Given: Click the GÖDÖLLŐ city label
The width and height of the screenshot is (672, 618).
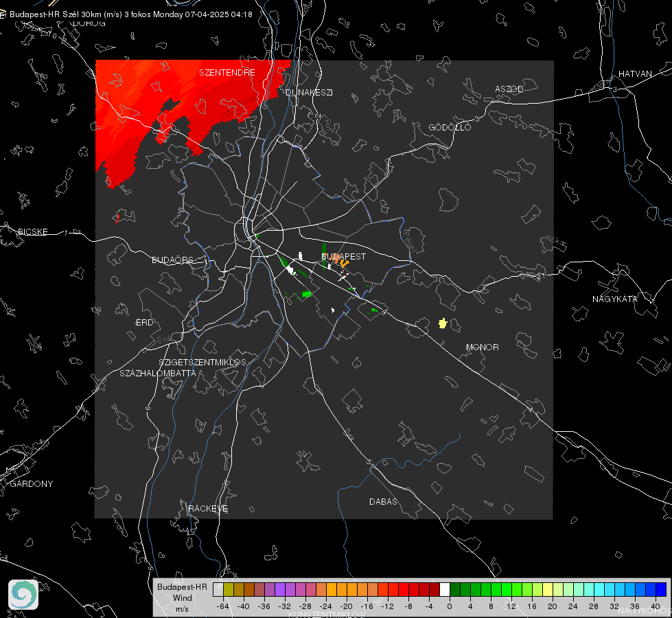Looking at the screenshot, I should tap(450, 127).
